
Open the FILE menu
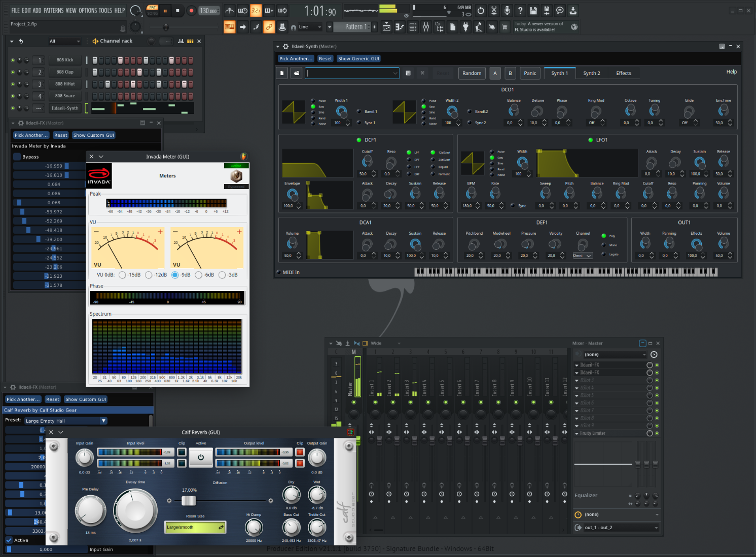15,10
